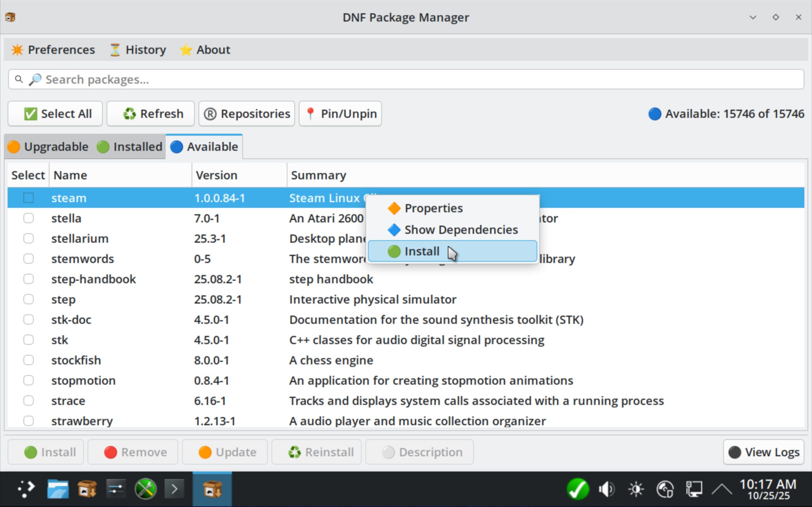Click the Refresh button
The height and width of the screenshot is (507, 812).
coord(151,114)
